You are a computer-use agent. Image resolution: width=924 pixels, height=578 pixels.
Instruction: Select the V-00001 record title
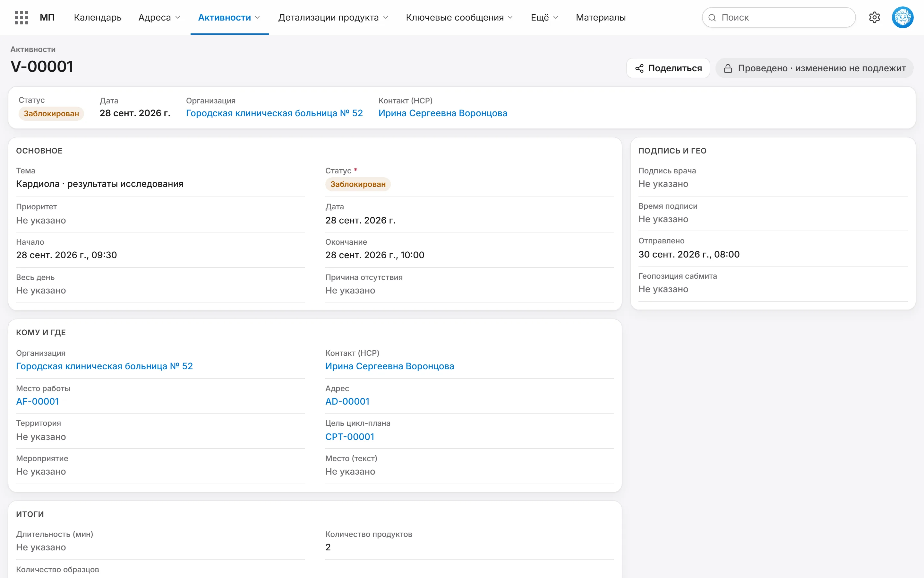pyautogui.click(x=42, y=66)
